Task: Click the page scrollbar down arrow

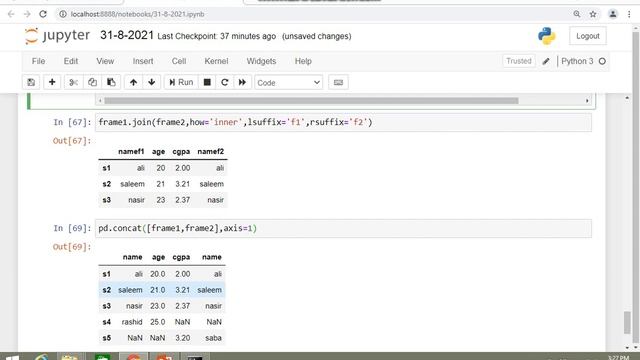Action: point(627,347)
